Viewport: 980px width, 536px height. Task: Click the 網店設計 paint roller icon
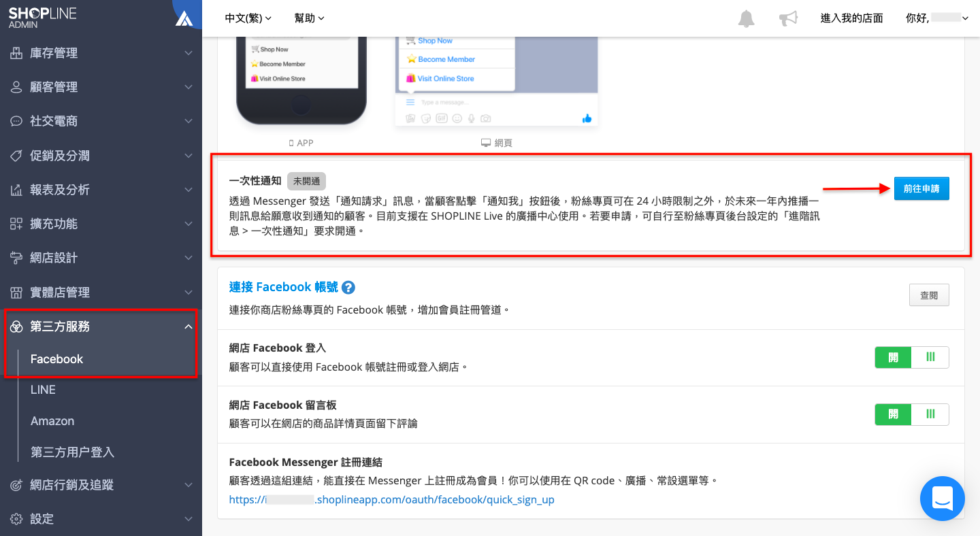coord(16,258)
